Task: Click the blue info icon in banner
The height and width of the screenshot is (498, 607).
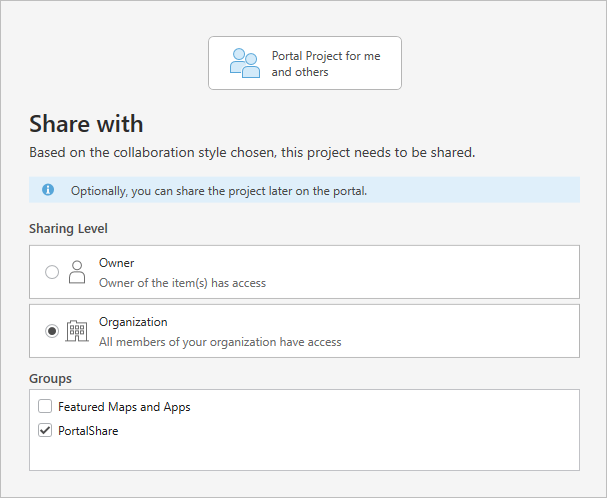Action: tap(48, 190)
